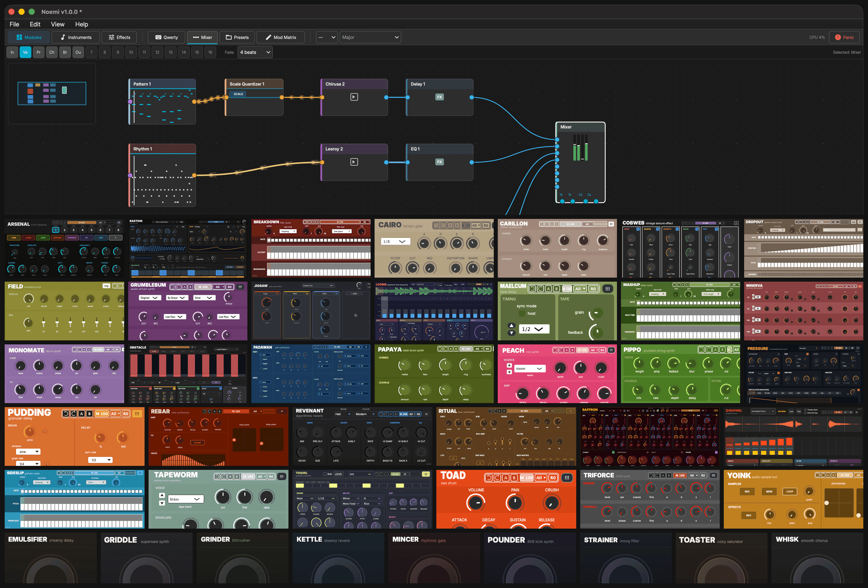
Task: Open the Effects panel with sliders icon
Action: [x=119, y=37]
